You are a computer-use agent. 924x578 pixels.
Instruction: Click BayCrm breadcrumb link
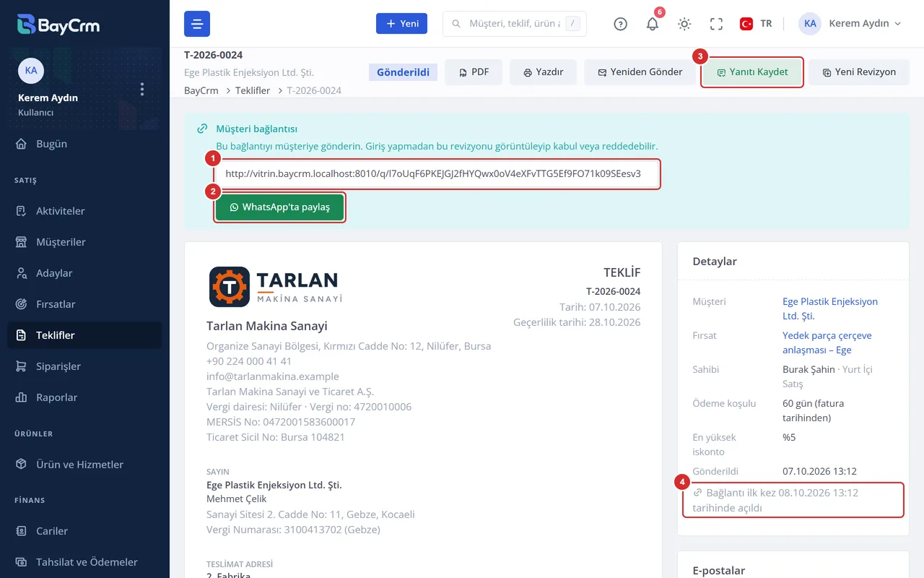[x=201, y=90]
